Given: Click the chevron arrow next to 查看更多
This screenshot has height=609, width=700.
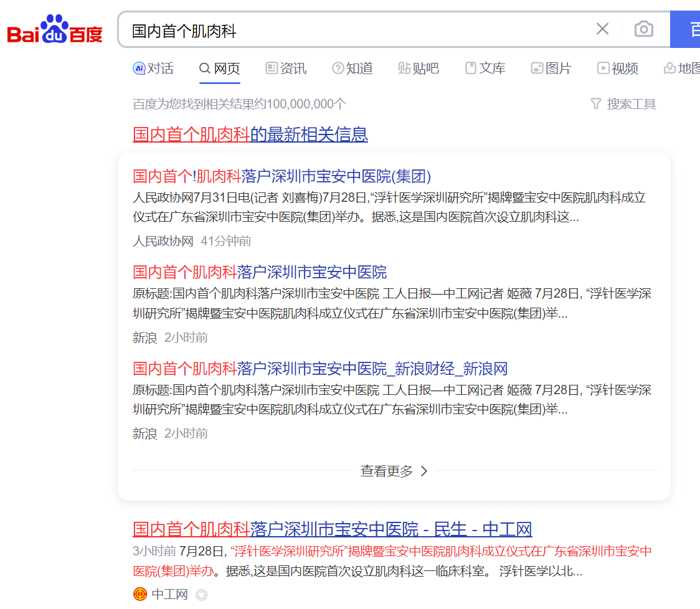Looking at the screenshot, I should 424,471.
